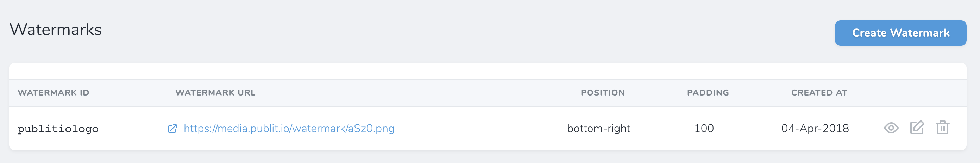View the publitiologo watermark via eye icon

coord(891,128)
